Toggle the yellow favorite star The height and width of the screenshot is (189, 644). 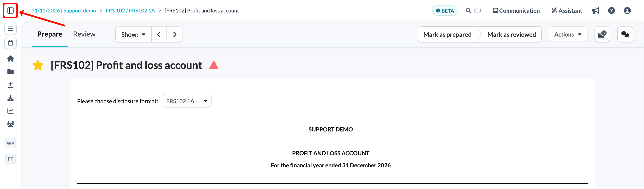tap(38, 65)
